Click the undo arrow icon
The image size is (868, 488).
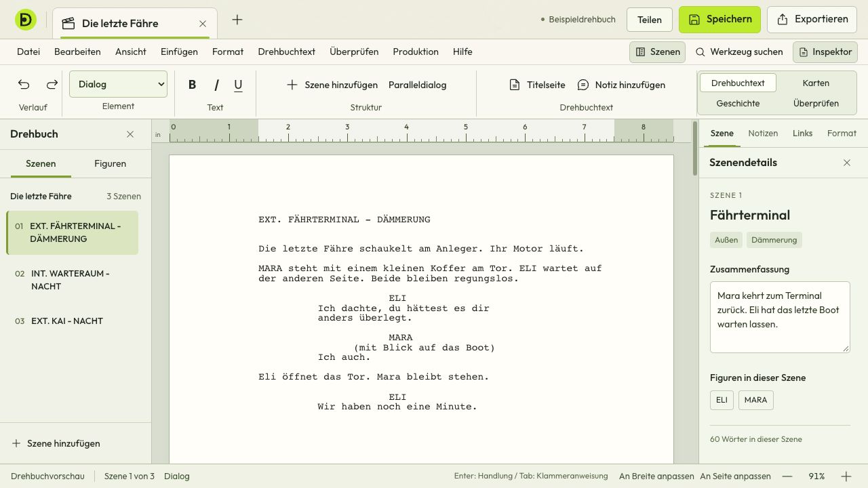(x=24, y=85)
